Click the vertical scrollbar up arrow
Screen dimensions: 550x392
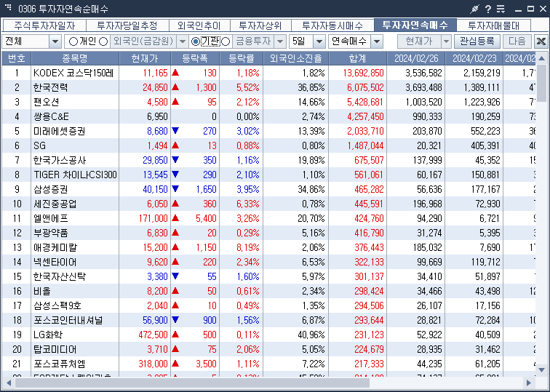click(541, 58)
